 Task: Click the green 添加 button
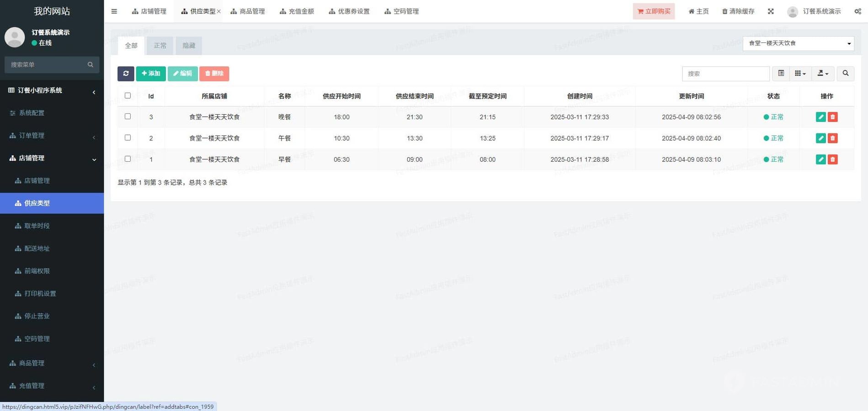point(151,74)
